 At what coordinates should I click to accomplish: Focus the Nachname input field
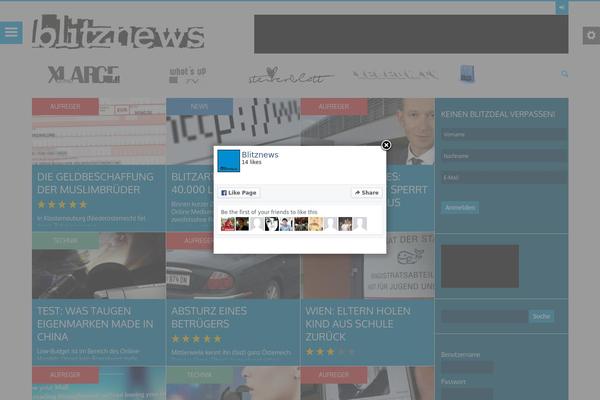click(x=504, y=156)
